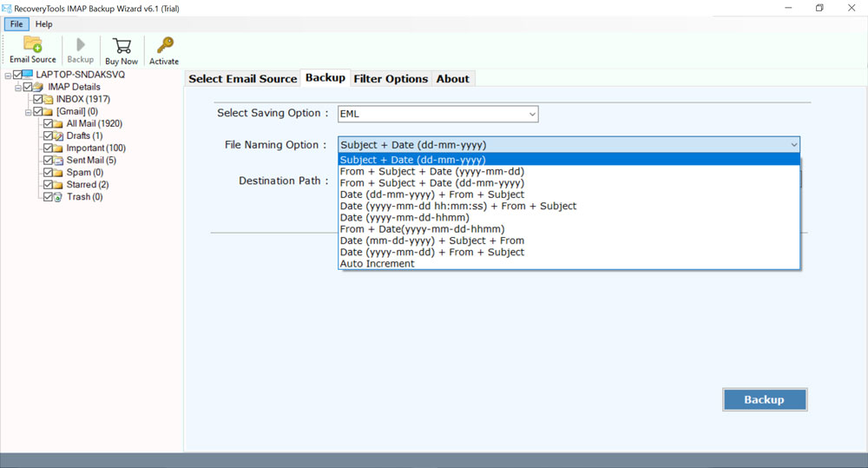Click the LAPTOP-SNDAKSVQ computer icon
Image resolution: width=868 pixels, height=468 pixels.
[x=28, y=74]
